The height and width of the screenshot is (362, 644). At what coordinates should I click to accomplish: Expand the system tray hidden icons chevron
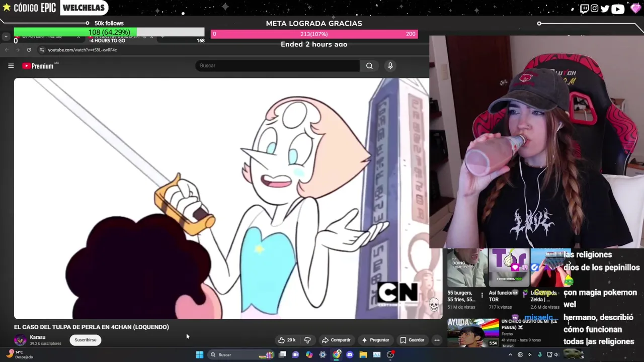[x=510, y=355]
